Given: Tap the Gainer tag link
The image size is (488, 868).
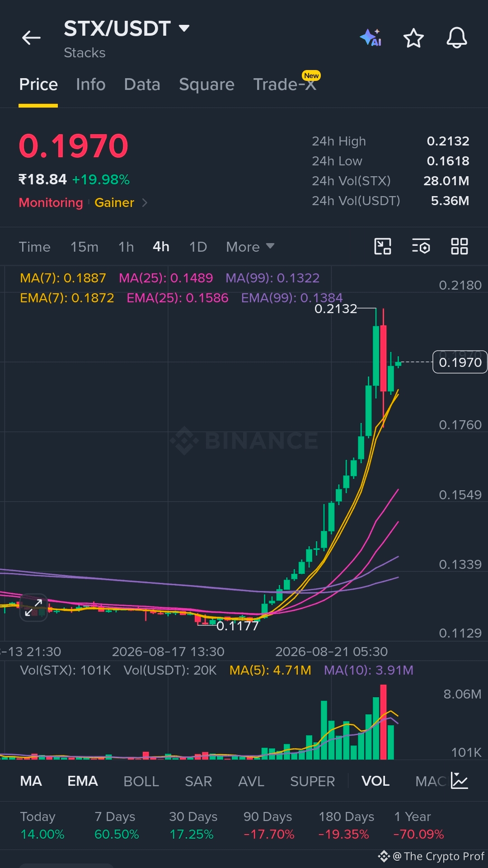Looking at the screenshot, I should tap(114, 203).
